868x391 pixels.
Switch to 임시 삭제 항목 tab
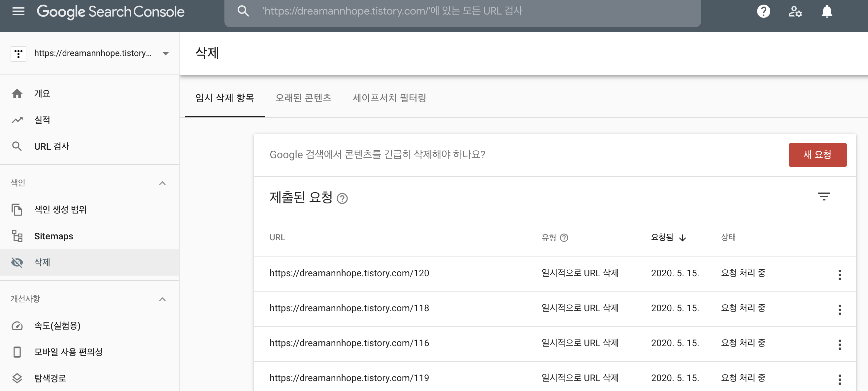(224, 98)
